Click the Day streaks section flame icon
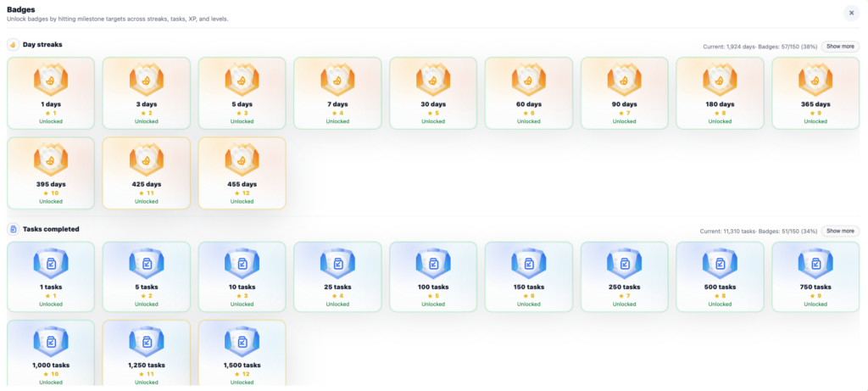 pos(14,45)
